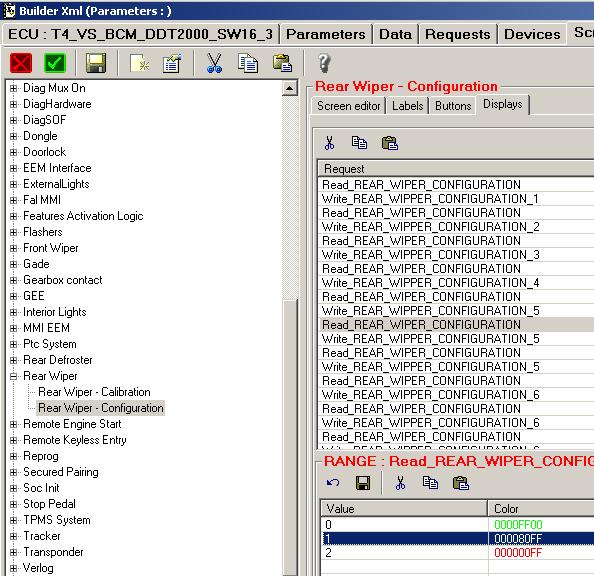Select Write_REAR_WIPPER_CONFIGURATION_2 request row
Viewport: 594px width, 576px height.
coord(456,227)
